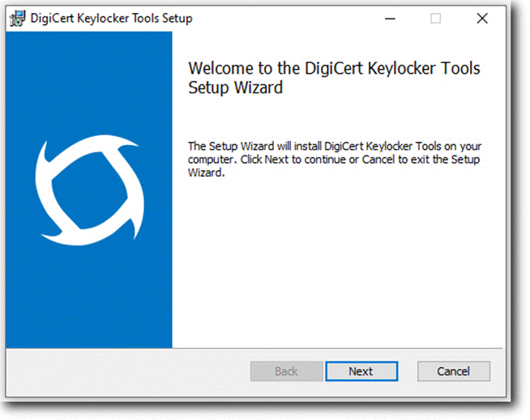The image size is (530, 420).
Task: Minimize the DigiCert Keylocker Tools Setup window
Action: (x=390, y=19)
